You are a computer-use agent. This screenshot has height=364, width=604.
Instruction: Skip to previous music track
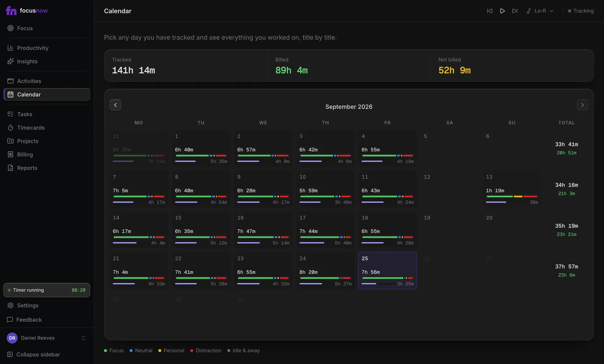coord(489,11)
